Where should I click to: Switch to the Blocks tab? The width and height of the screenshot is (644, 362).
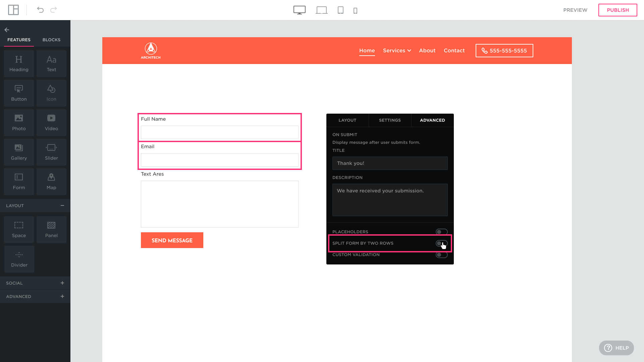(x=51, y=40)
